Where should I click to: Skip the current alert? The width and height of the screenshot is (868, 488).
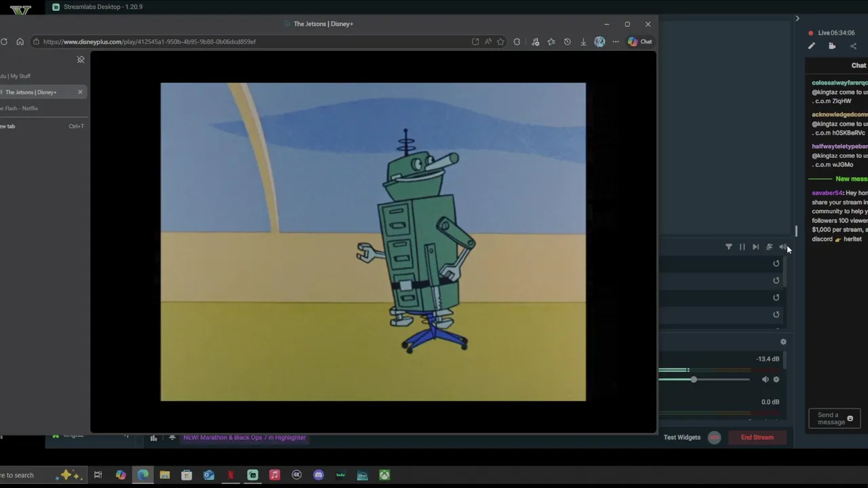pos(755,247)
